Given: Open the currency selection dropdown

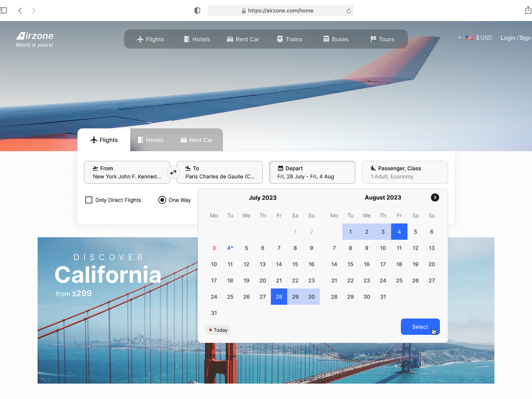Looking at the screenshot, I should [460, 38].
